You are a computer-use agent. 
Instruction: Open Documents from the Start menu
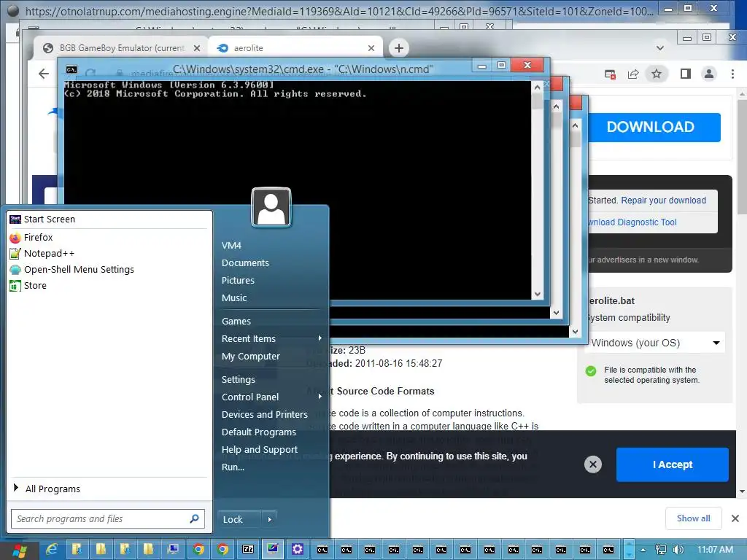[x=245, y=262]
